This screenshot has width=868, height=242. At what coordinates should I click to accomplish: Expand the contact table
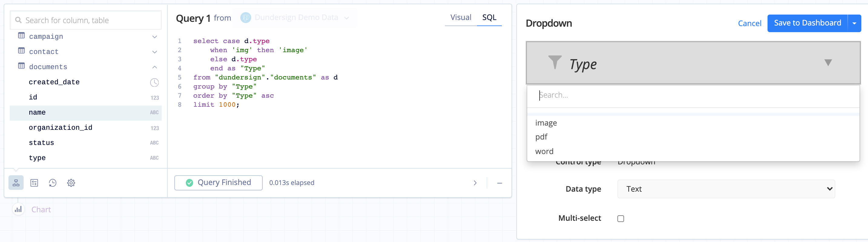tap(155, 52)
